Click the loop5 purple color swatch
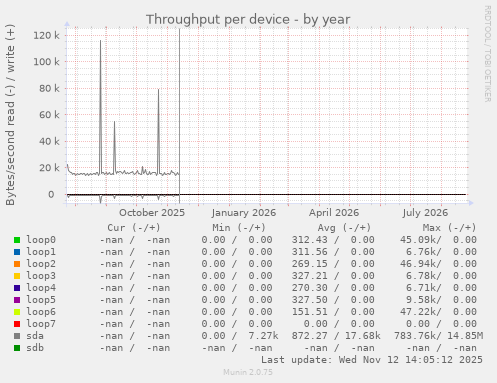 (x=17, y=300)
